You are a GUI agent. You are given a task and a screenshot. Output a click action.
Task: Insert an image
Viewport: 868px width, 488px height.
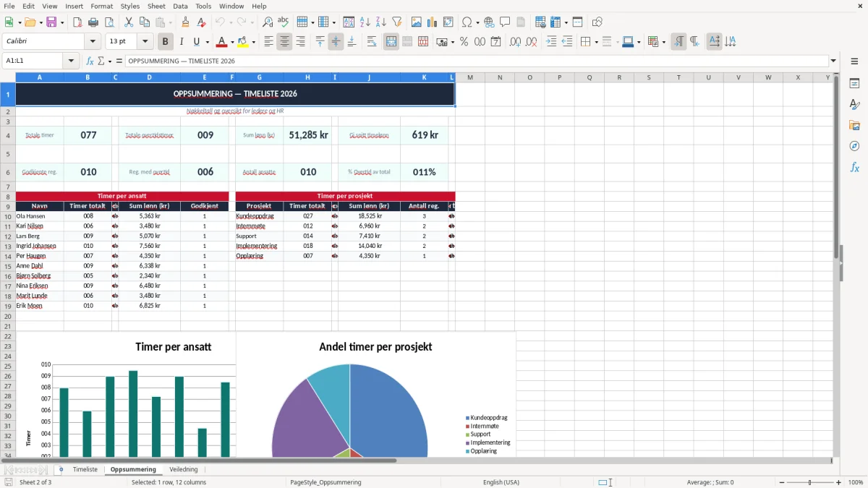(417, 22)
